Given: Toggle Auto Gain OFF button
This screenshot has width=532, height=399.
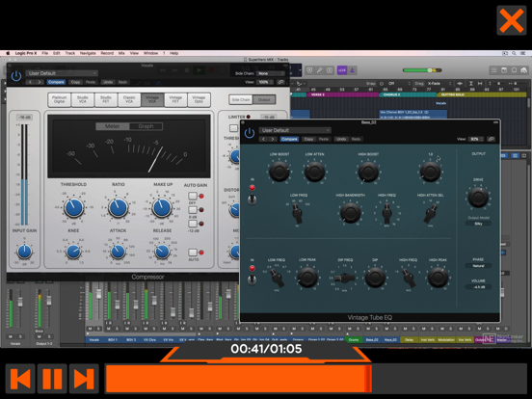Looking at the screenshot, I should (x=193, y=196).
